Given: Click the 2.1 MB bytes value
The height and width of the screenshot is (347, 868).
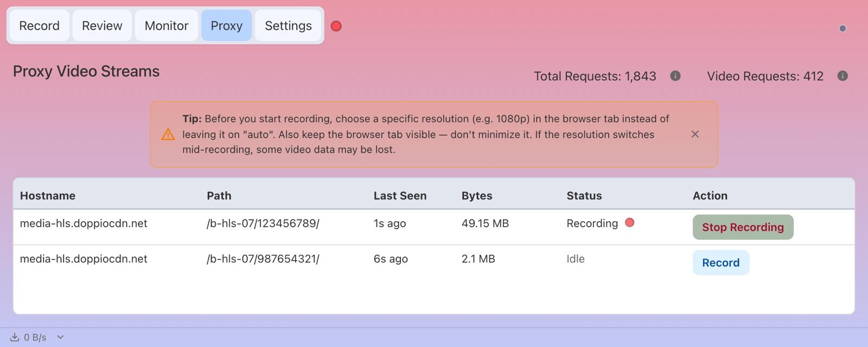Looking at the screenshot, I should [x=478, y=259].
